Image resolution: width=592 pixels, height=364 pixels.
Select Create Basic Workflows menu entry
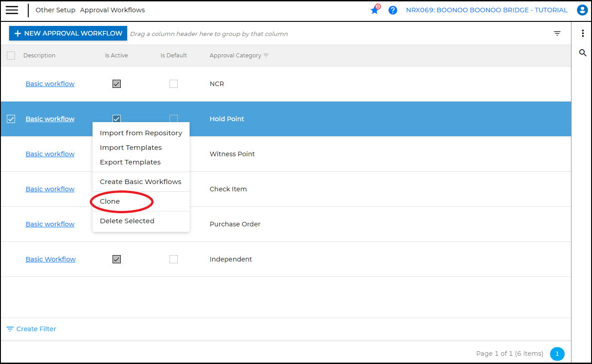click(x=140, y=182)
